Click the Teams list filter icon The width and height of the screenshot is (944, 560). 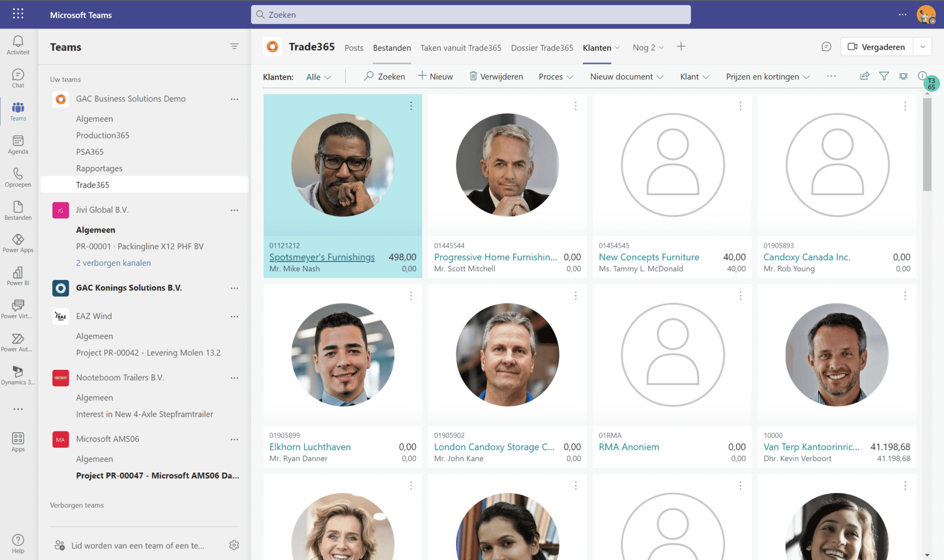tap(235, 47)
